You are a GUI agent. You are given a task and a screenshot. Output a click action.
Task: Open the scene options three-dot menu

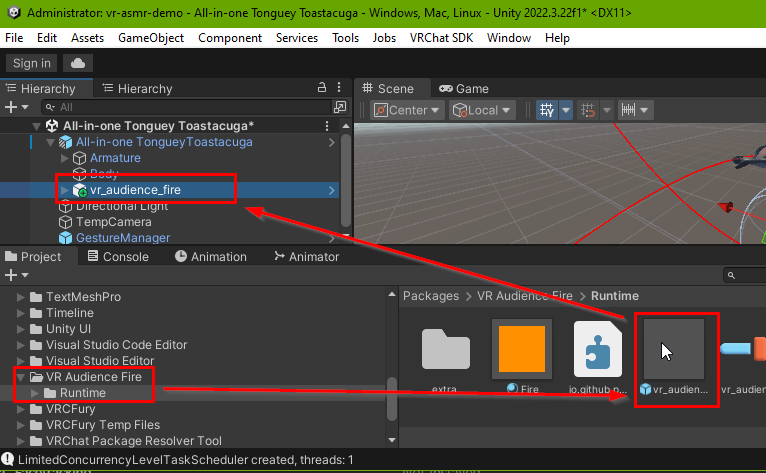coord(327,126)
